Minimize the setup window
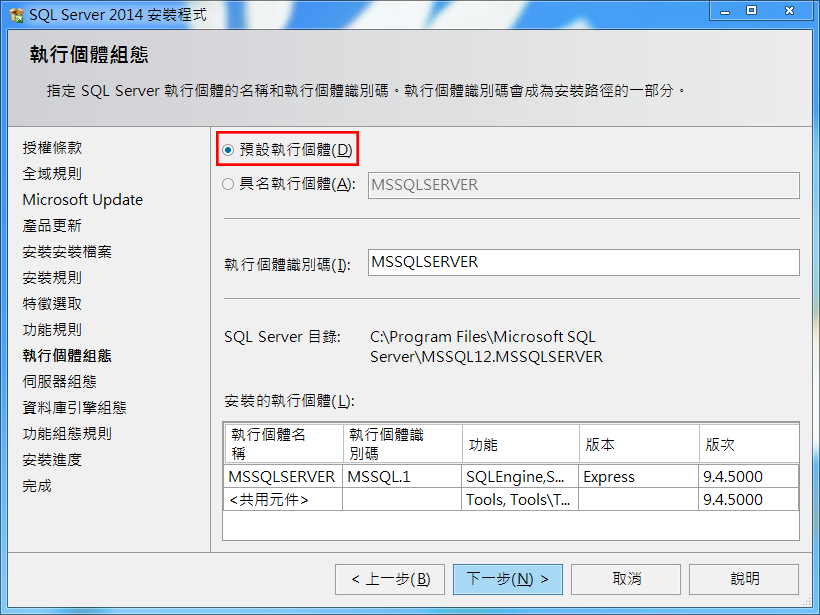820x615 pixels. click(725, 10)
